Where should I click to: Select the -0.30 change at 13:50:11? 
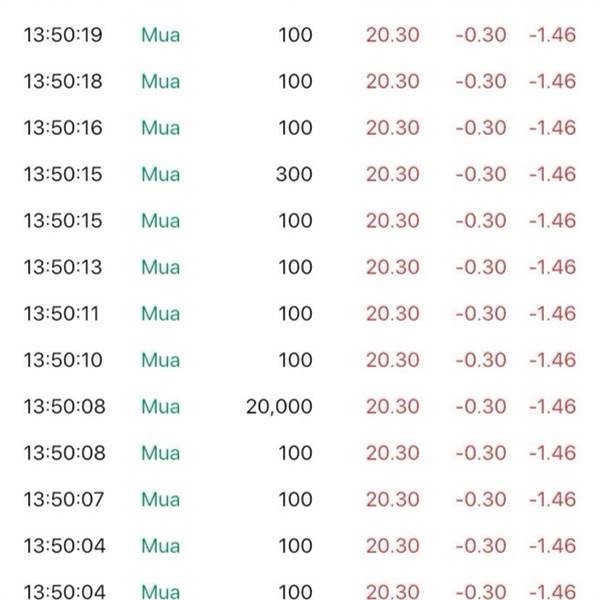[481, 313]
